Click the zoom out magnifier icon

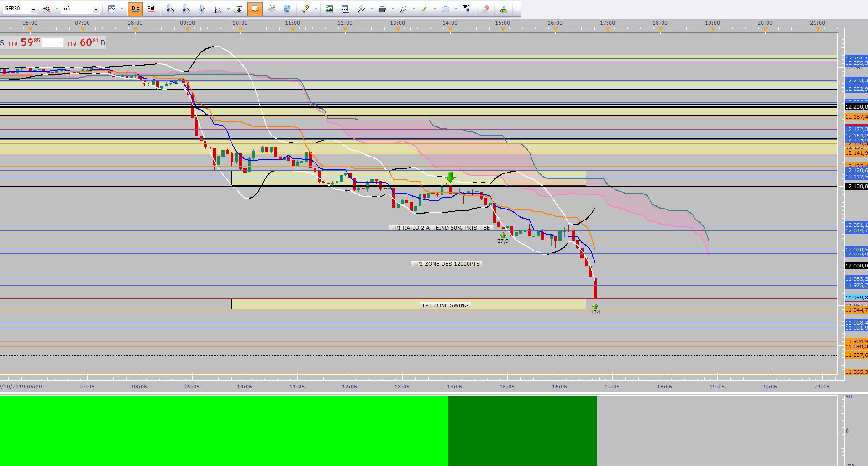point(186,9)
